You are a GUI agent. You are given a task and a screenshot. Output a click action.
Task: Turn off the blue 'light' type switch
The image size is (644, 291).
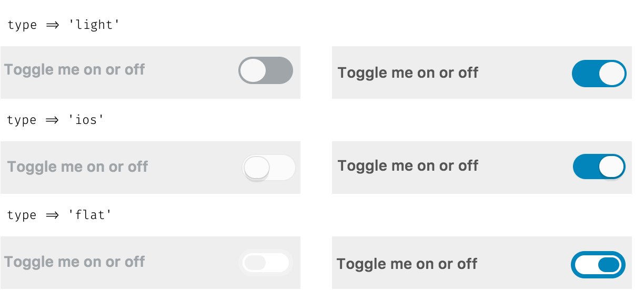pos(599,73)
